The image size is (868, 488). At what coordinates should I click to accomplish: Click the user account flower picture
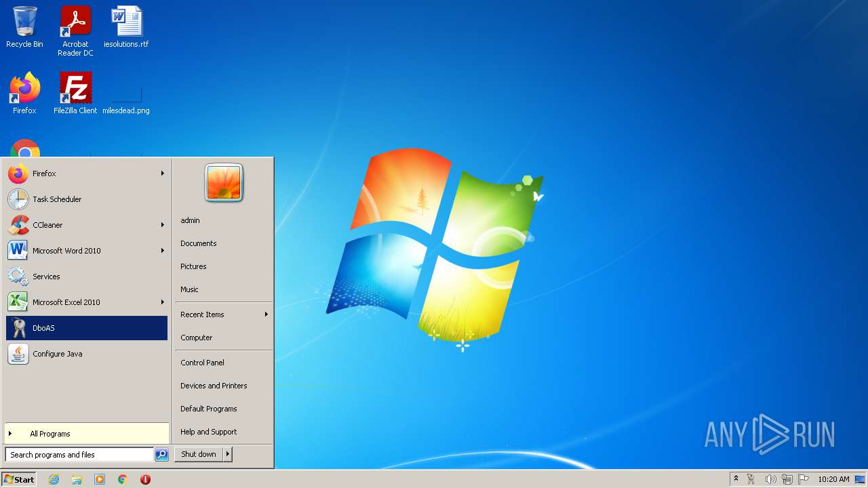pyautogui.click(x=224, y=182)
